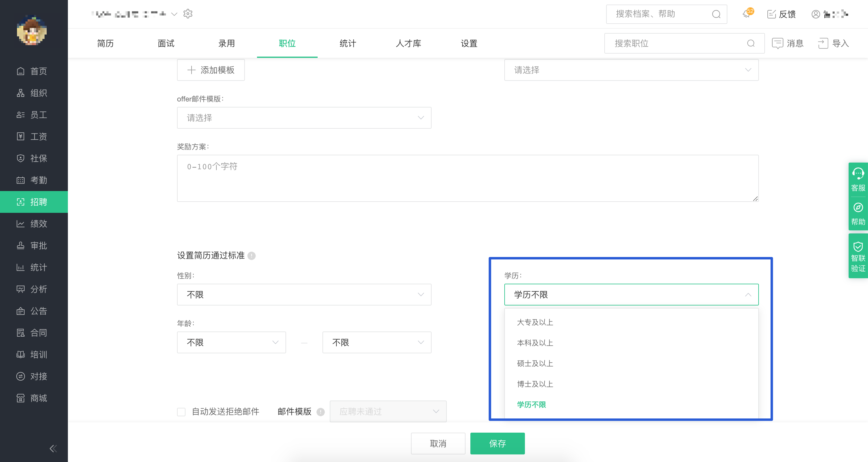Viewport: 868px width, 462px height.
Task: Click 取消 cancel button
Action: pos(438,444)
